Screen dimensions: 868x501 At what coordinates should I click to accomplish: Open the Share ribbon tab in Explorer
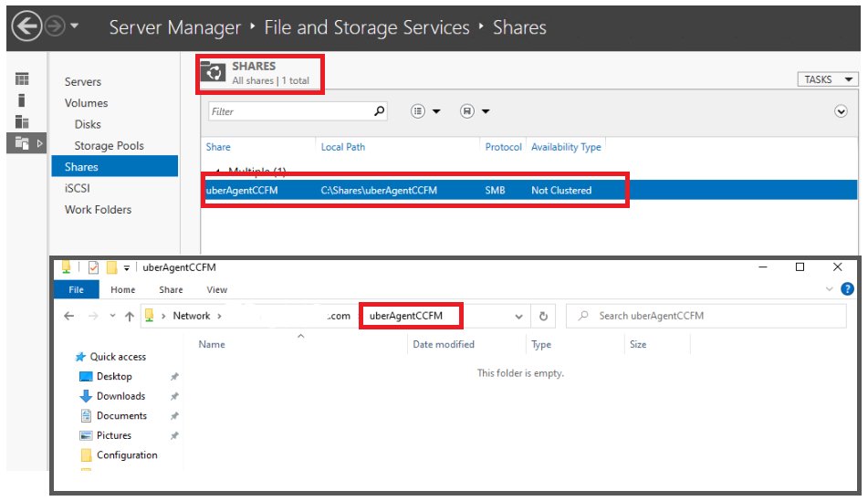click(171, 289)
